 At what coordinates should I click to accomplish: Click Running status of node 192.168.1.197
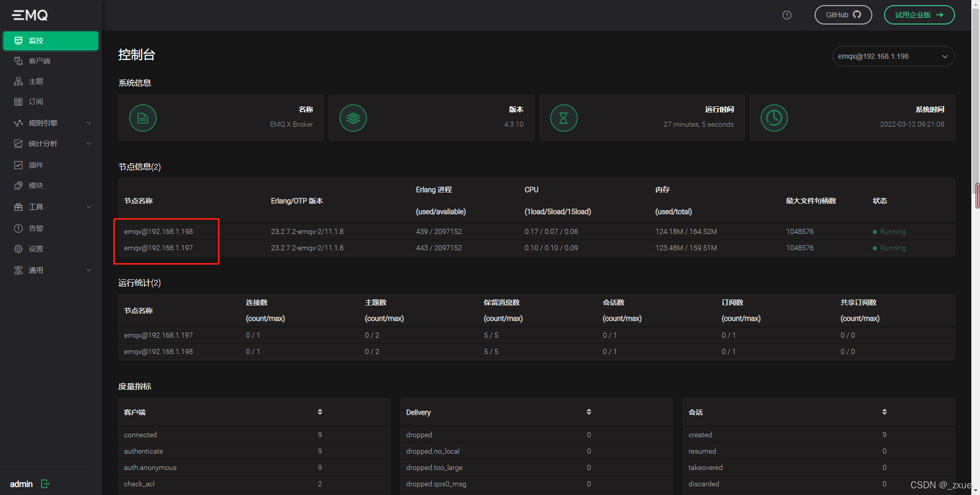point(890,248)
